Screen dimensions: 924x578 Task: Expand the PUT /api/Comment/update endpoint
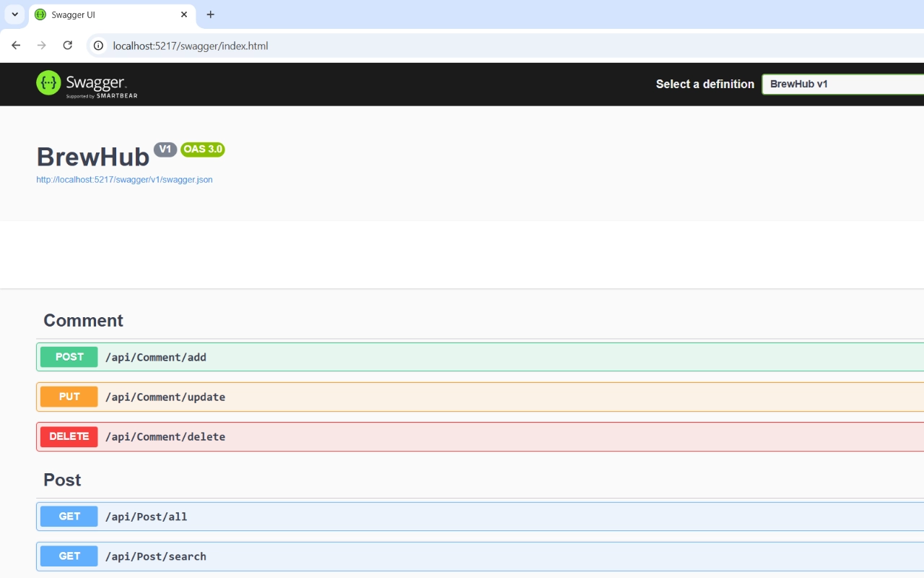click(165, 397)
